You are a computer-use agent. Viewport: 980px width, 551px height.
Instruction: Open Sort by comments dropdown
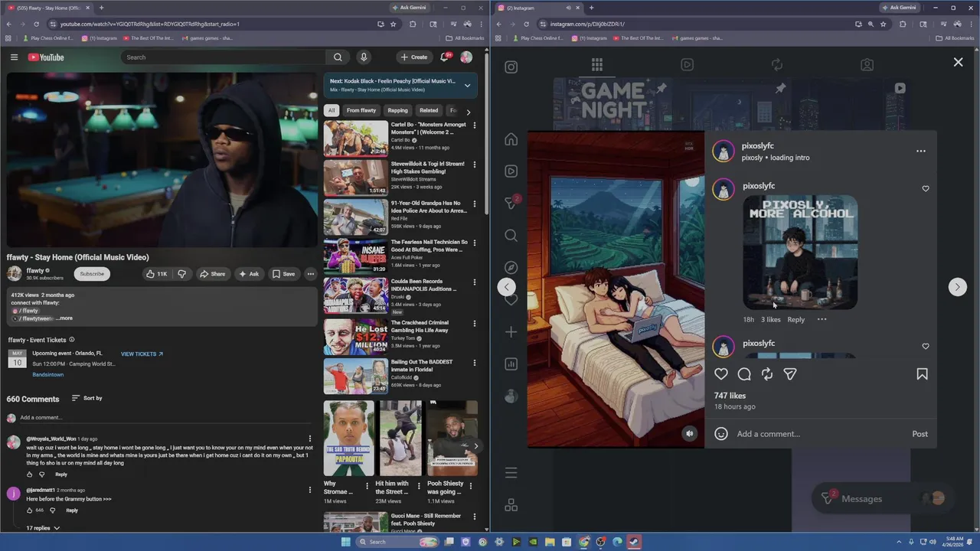pyautogui.click(x=87, y=398)
